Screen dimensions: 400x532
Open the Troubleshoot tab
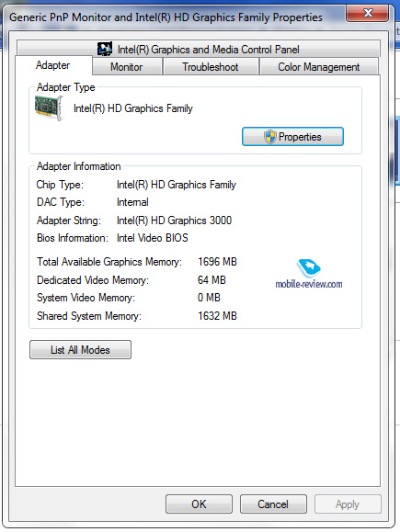coord(211,67)
